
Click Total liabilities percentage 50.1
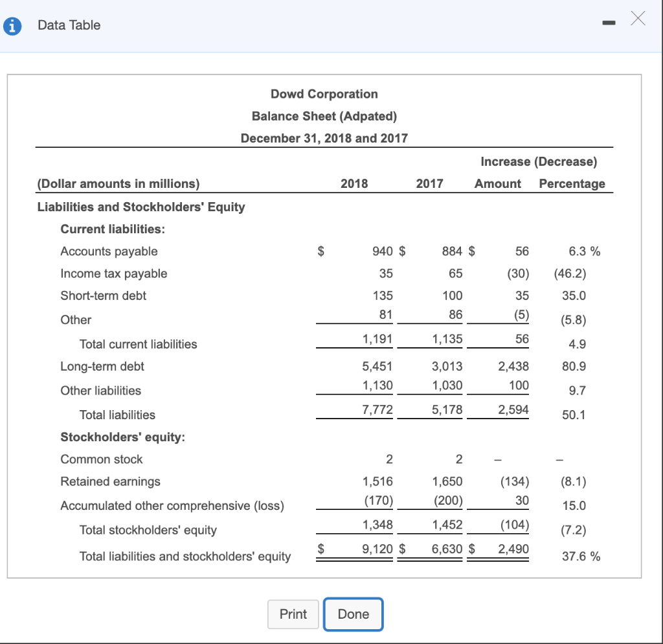point(574,415)
